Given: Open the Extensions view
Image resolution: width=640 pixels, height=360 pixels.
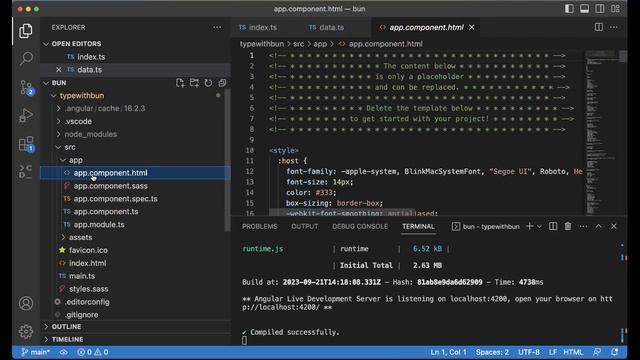Looking at the screenshot, I should [x=26, y=144].
